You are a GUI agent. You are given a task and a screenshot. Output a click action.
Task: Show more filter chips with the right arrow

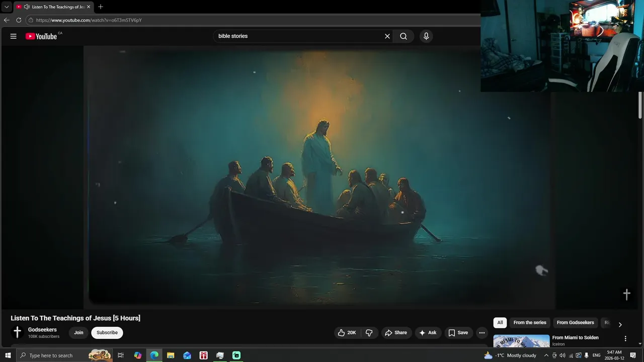tap(620, 325)
